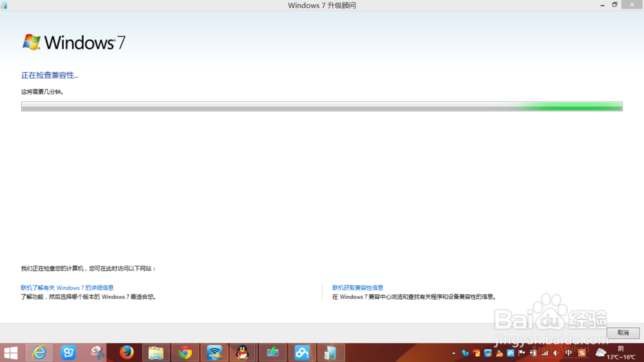644x362 pixels.
Task: Open the Windows Start button
Action: pyautogui.click(x=11, y=353)
